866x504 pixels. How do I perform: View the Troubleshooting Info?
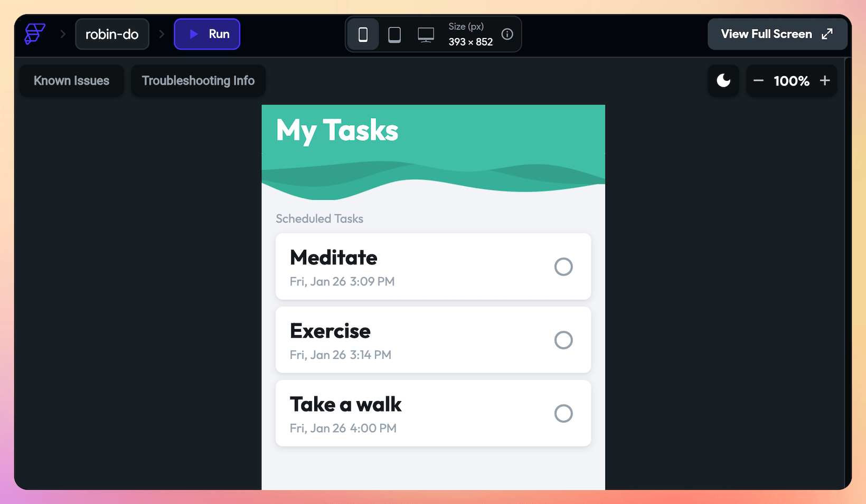pyautogui.click(x=198, y=80)
